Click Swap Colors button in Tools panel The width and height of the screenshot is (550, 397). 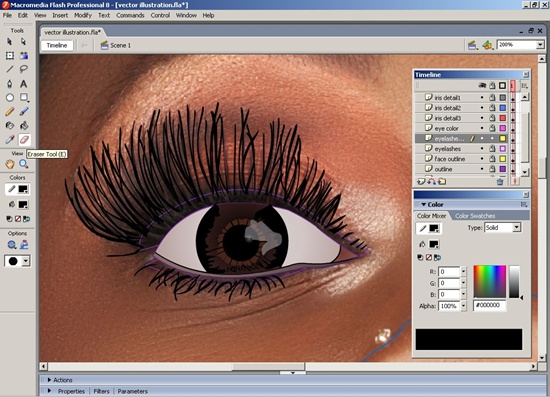pyautogui.click(x=26, y=219)
